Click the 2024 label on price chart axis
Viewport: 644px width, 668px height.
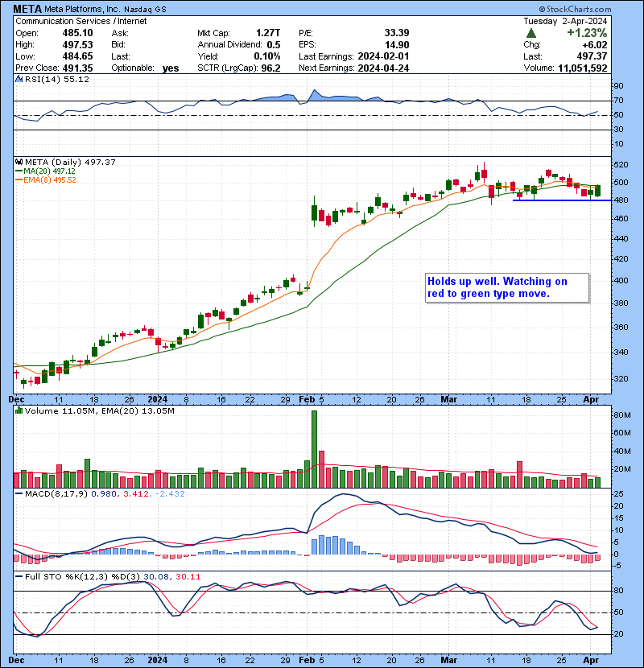(x=157, y=399)
